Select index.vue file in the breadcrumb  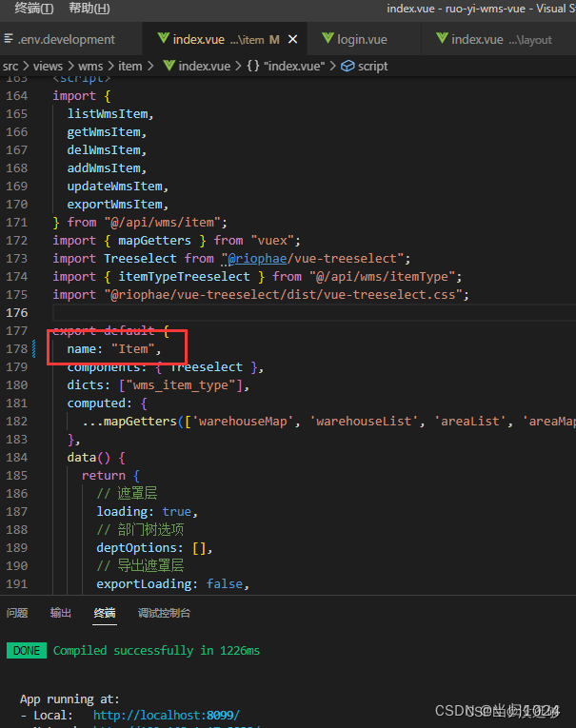(205, 67)
